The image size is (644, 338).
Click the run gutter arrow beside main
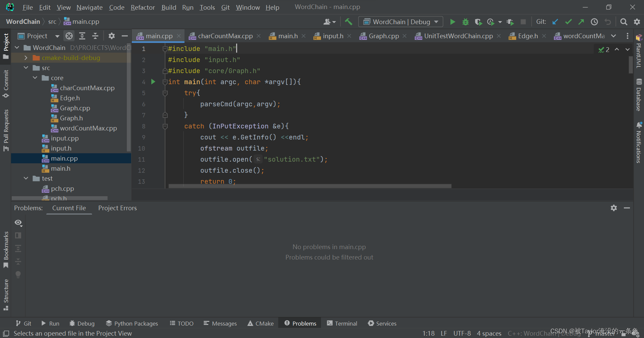[x=153, y=81]
